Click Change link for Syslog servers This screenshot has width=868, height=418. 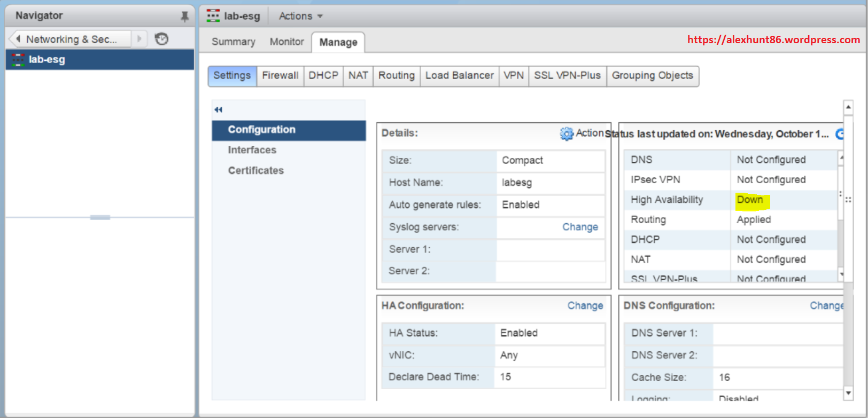coord(580,227)
